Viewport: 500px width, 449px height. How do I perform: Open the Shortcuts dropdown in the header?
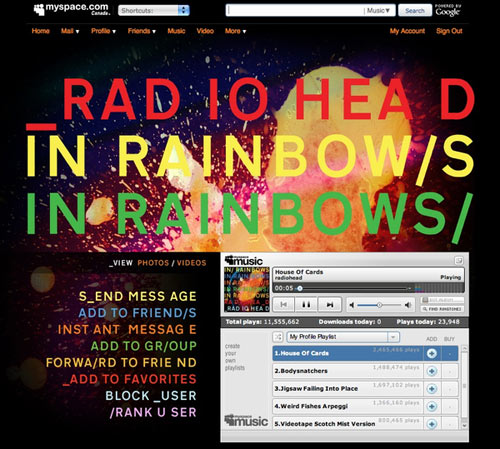154,10
